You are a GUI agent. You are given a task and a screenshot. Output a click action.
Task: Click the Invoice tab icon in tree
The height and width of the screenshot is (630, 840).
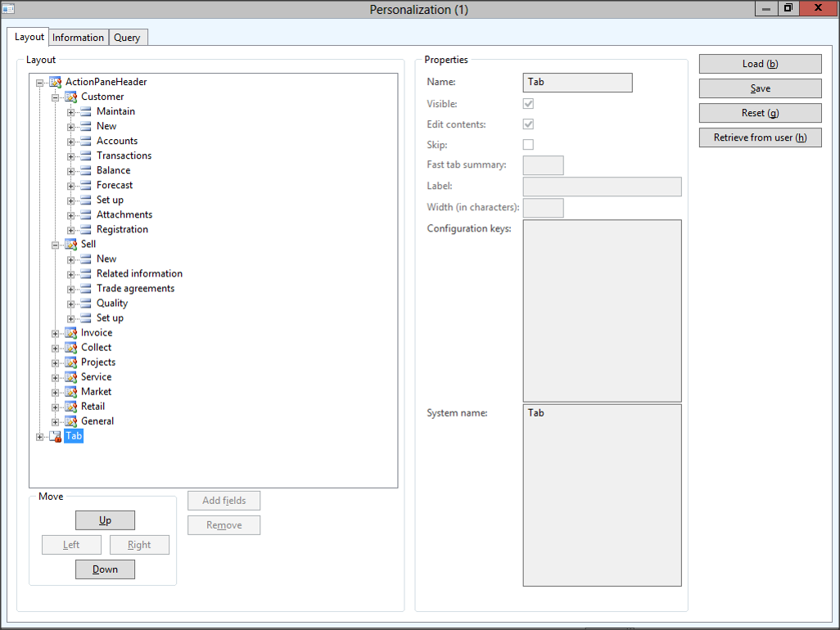click(x=70, y=333)
